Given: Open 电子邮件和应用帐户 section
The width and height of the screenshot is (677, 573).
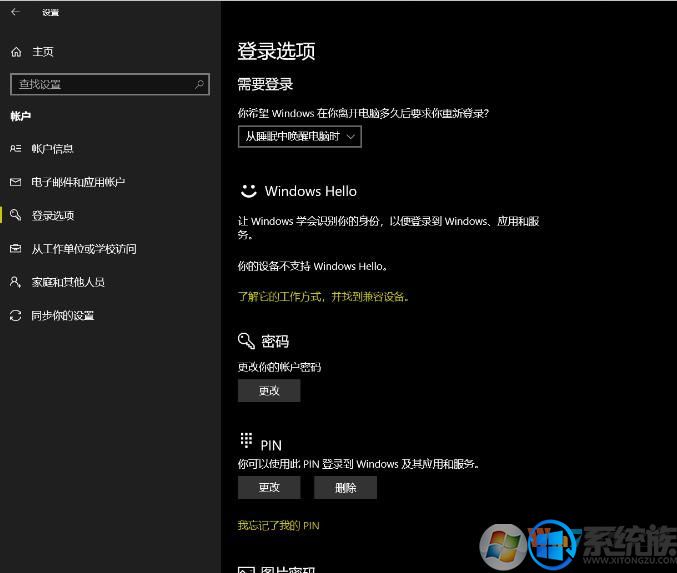Looking at the screenshot, I should coord(78,182).
